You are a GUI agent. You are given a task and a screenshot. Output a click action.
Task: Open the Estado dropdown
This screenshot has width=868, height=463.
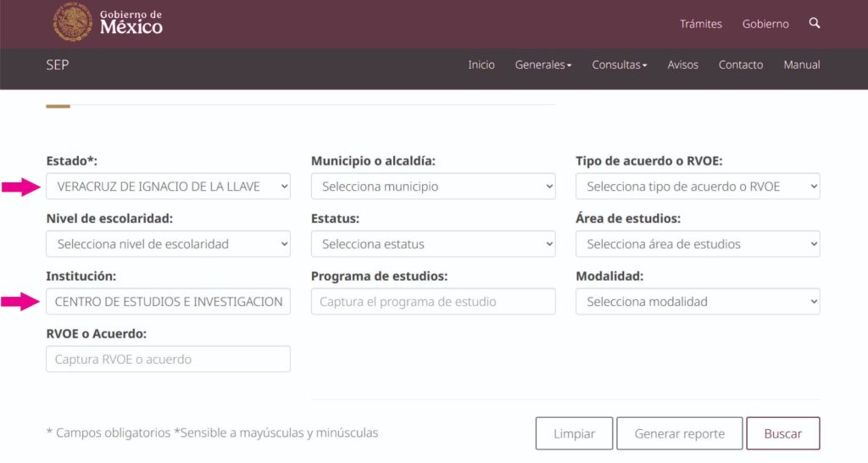tap(168, 187)
